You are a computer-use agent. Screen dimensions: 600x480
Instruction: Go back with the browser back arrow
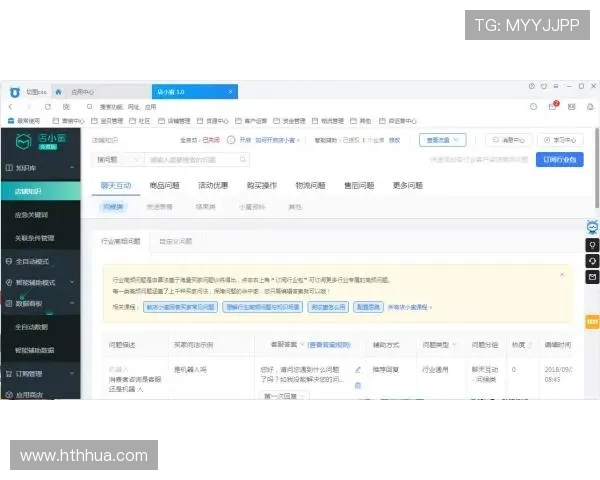click(x=11, y=107)
